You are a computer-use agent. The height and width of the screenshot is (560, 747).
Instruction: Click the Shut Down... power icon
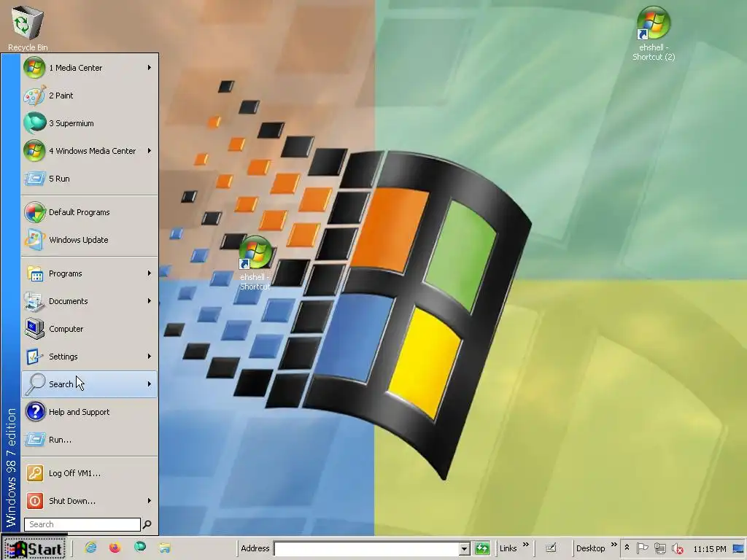tap(35, 500)
